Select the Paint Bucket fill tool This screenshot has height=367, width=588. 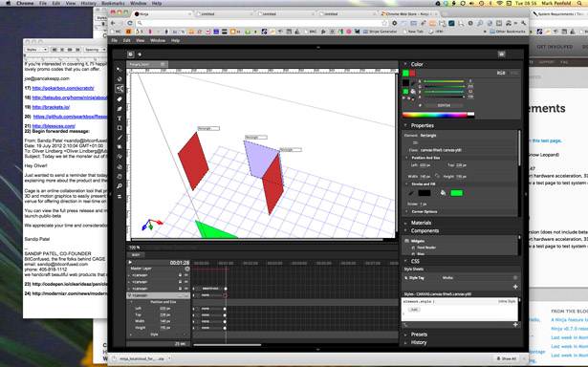(x=120, y=147)
